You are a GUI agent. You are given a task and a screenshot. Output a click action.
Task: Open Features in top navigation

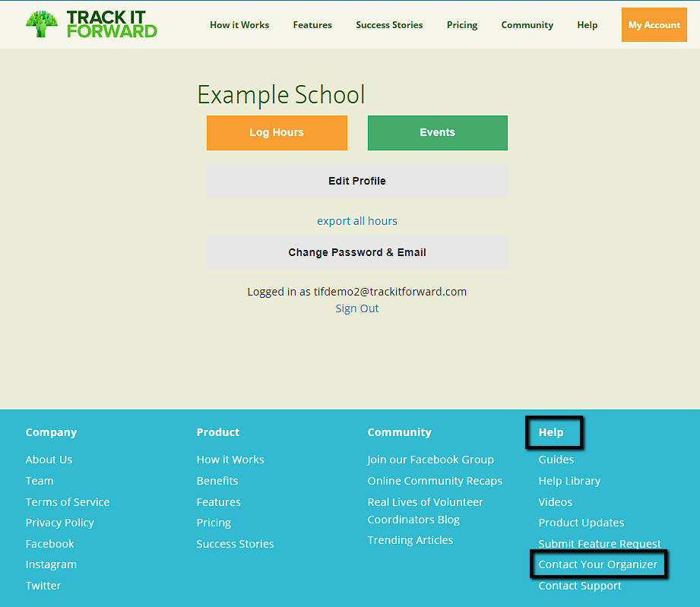coord(312,25)
